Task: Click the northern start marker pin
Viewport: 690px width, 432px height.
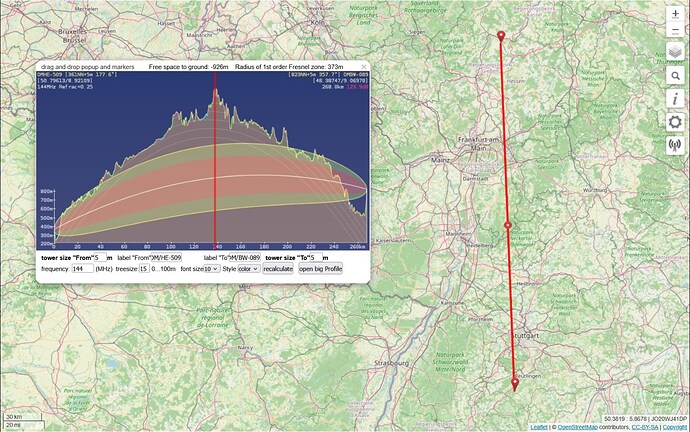Action: 501,37
